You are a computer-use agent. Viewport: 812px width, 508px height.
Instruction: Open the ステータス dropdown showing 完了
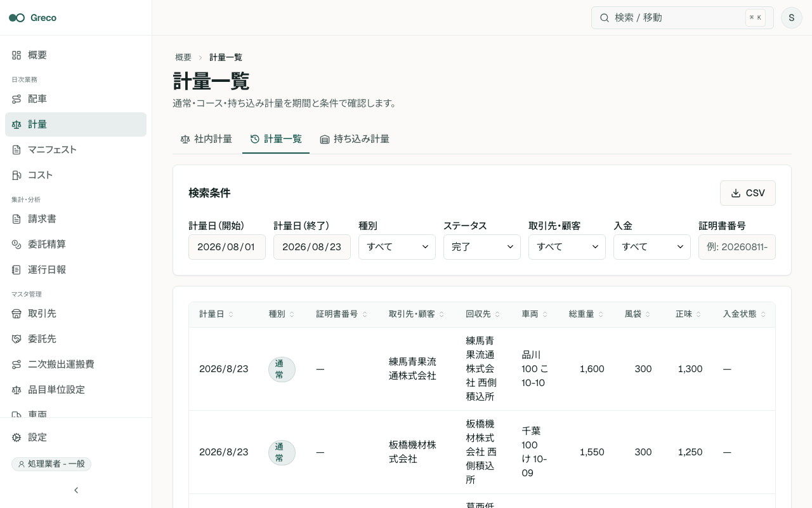[482, 247]
